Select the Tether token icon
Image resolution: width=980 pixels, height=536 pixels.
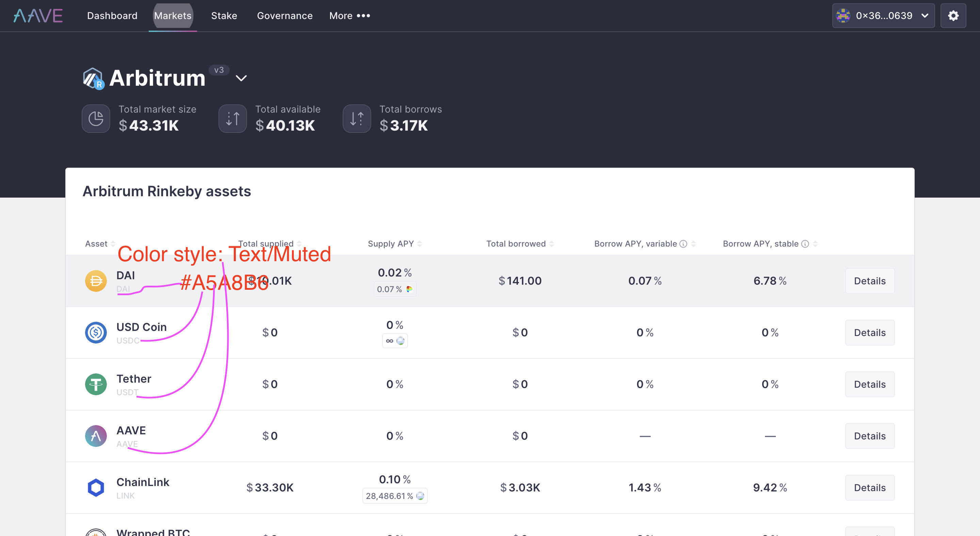pos(96,384)
